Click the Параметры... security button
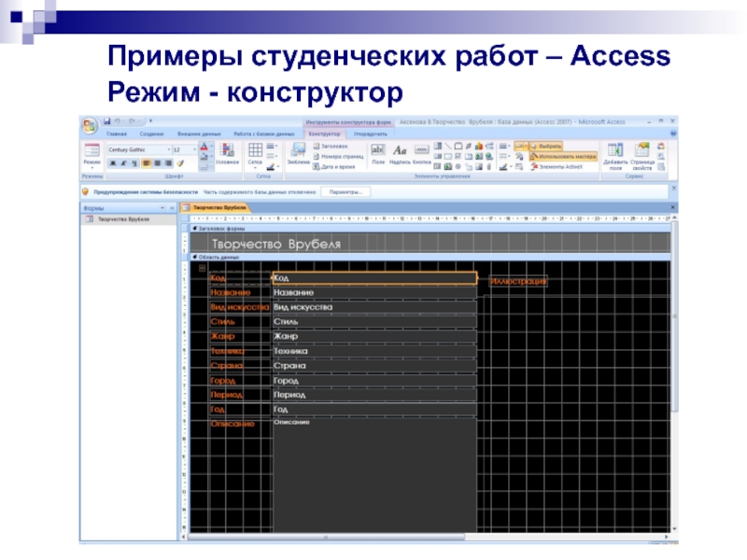The image size is (747, 560). coord(346,191)
